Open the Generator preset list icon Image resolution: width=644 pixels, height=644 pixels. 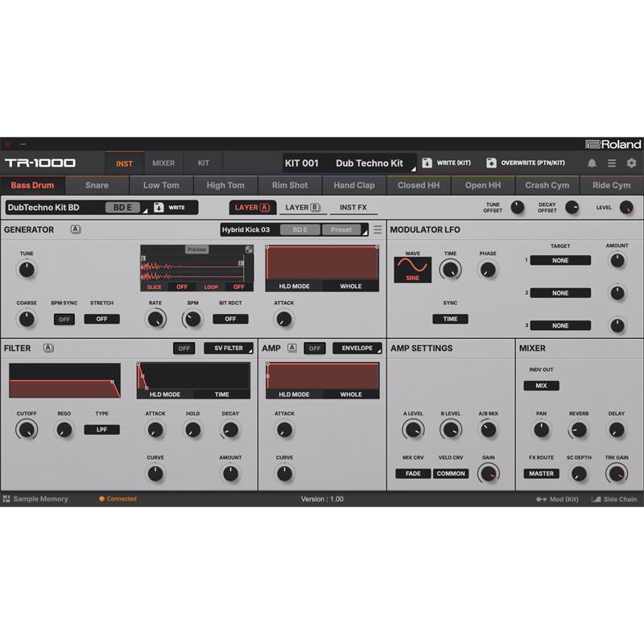click(x=378, y=229)
